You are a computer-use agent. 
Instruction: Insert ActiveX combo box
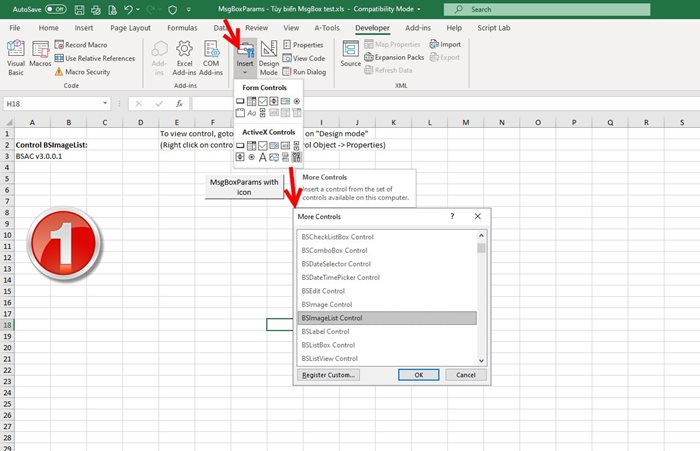click(x=251, y=146)
